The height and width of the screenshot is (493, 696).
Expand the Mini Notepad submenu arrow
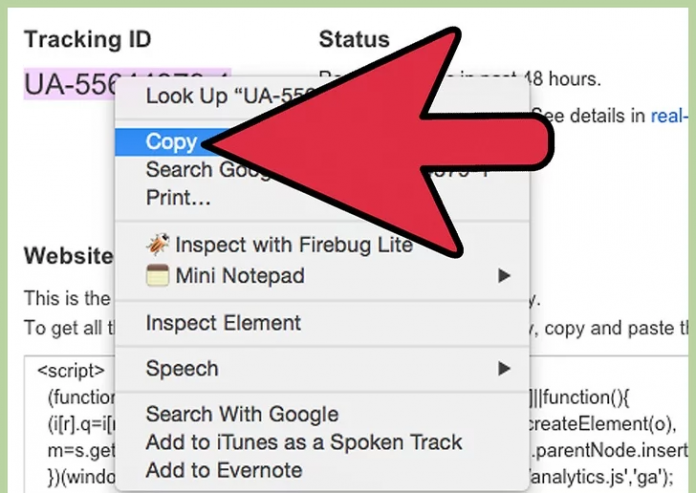(x=505, y=276)
